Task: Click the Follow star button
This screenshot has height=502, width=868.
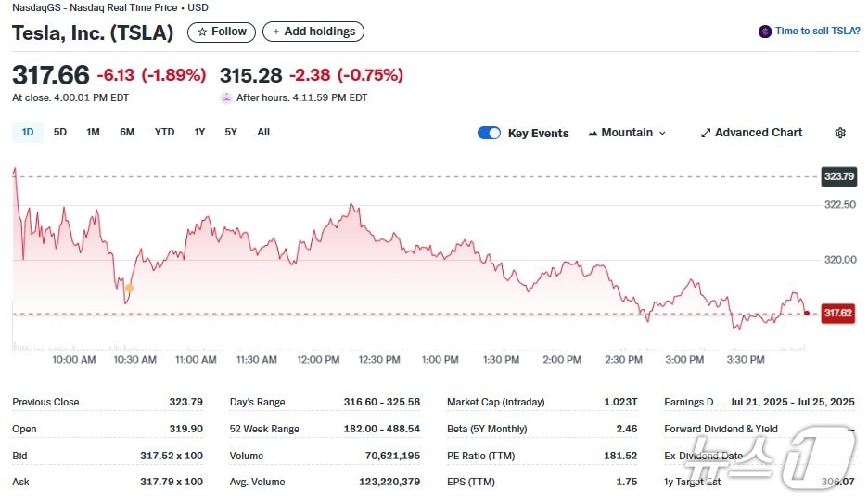Action: pyautogui.click(x=222, y=32)
